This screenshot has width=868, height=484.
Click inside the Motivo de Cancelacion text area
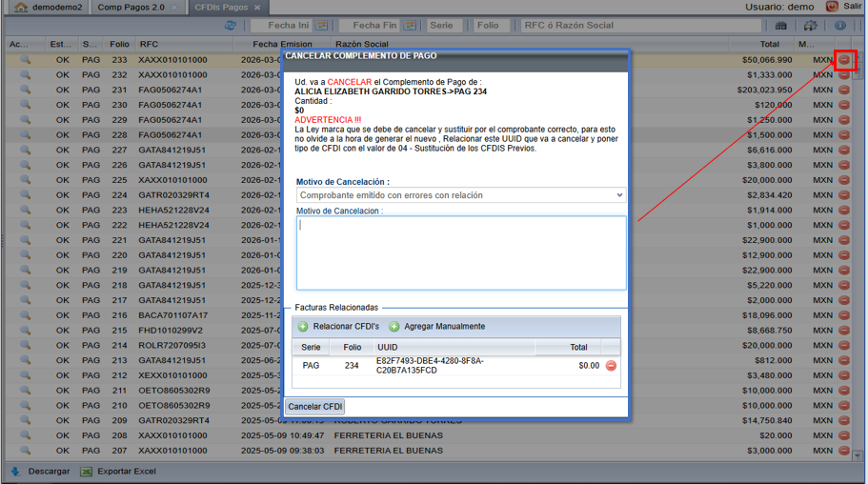click(x=461, y=252)
